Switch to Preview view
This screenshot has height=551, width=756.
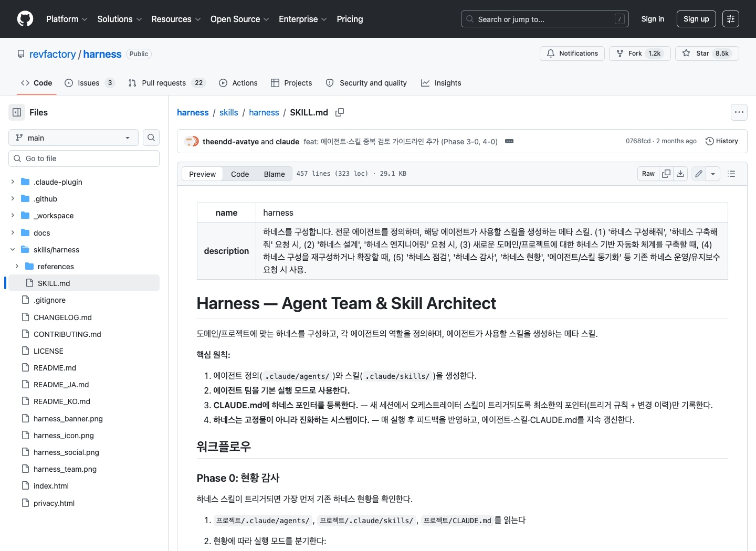pos(202,174)
